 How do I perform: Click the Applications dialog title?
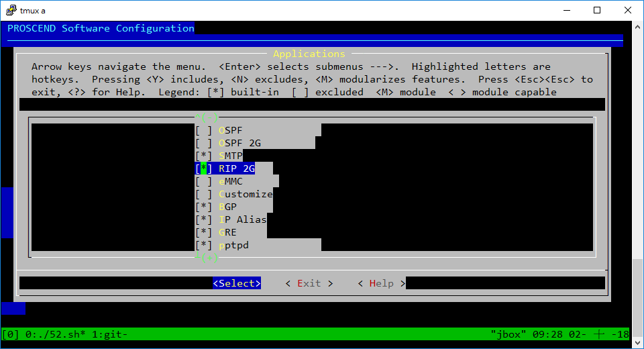point(309,54)
